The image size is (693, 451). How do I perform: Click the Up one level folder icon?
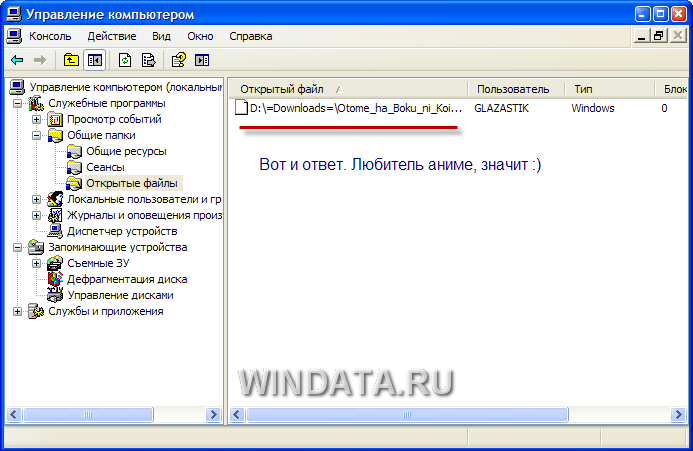point(71,60)
